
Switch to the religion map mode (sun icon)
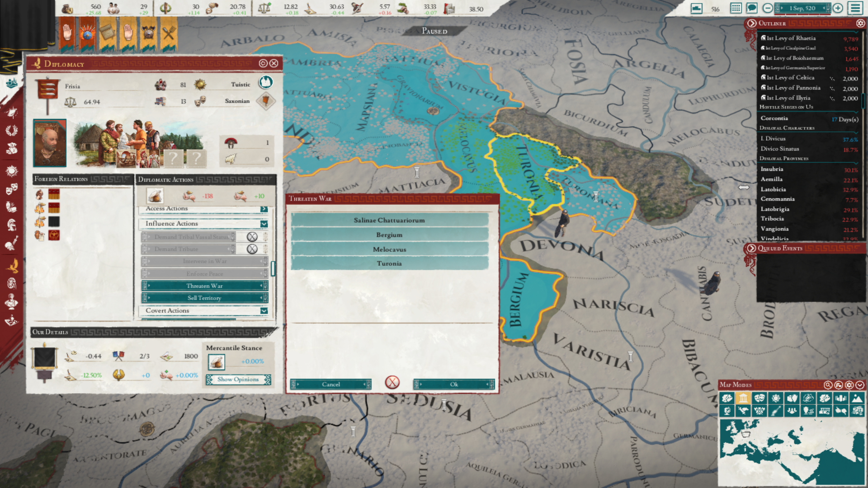776,398
